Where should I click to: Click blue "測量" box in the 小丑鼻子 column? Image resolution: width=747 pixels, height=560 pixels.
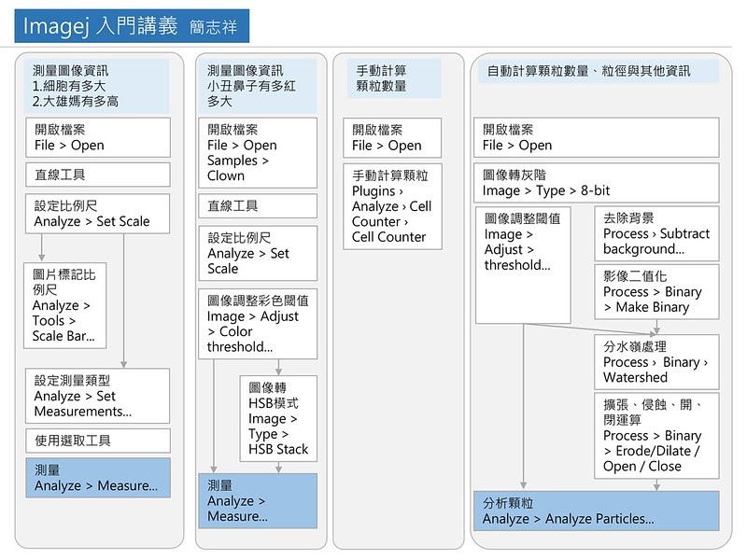click(258, 501)
